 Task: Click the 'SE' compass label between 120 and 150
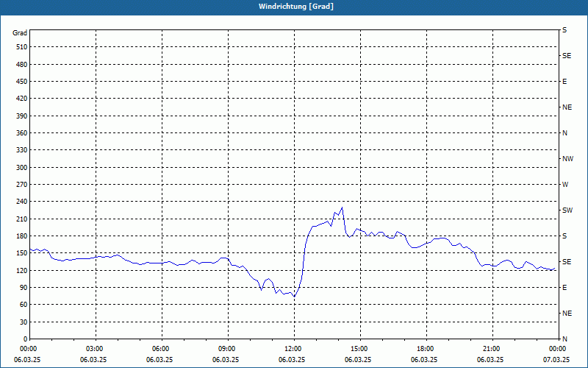click(567, 262)
